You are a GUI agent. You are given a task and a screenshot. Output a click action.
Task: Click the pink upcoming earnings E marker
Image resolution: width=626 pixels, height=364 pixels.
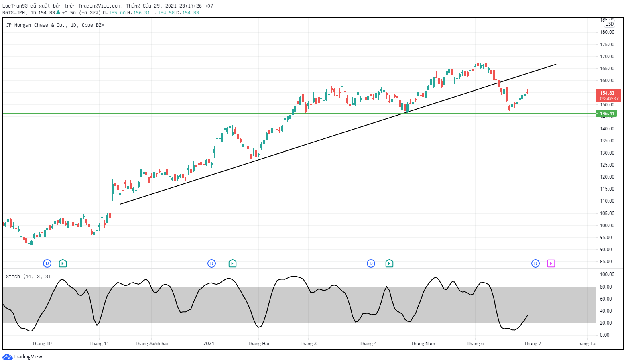[551, 264]
